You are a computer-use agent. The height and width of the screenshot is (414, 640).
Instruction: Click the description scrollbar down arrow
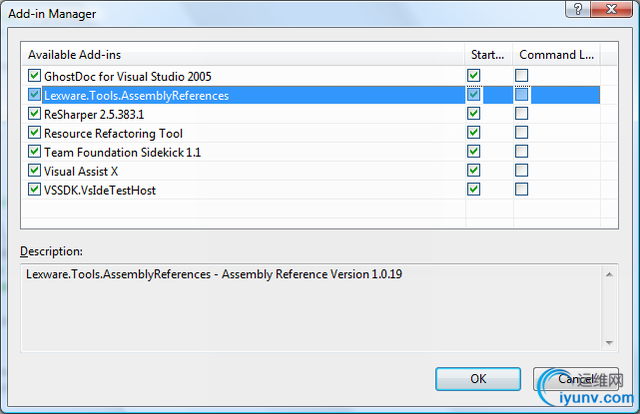coord(609,343)
